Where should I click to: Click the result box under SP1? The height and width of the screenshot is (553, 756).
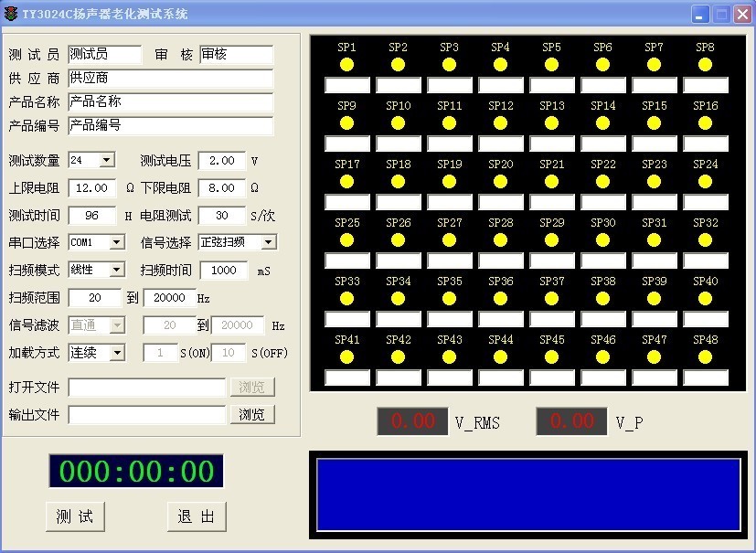[x=347, y=85]
